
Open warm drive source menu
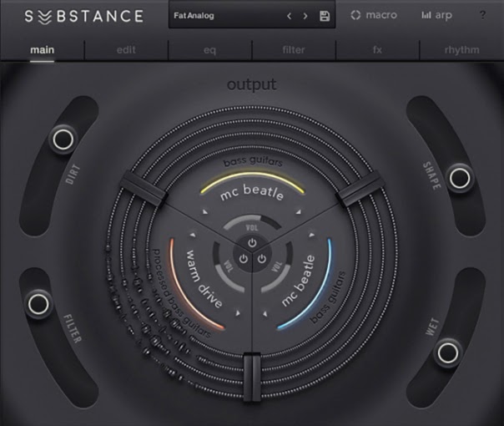203,279
